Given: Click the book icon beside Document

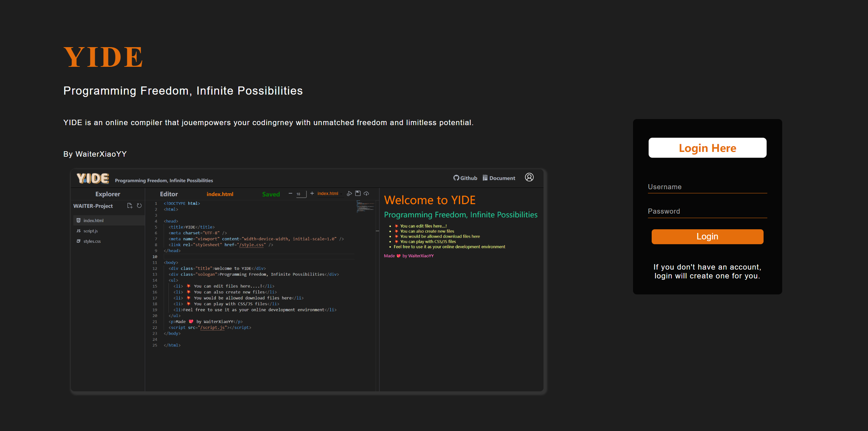Looking at the screenshot, I should pos(485,178).
